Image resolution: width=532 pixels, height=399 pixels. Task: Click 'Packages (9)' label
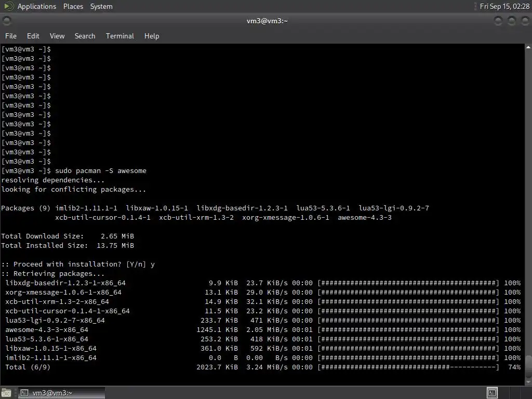tap(25, 208)
